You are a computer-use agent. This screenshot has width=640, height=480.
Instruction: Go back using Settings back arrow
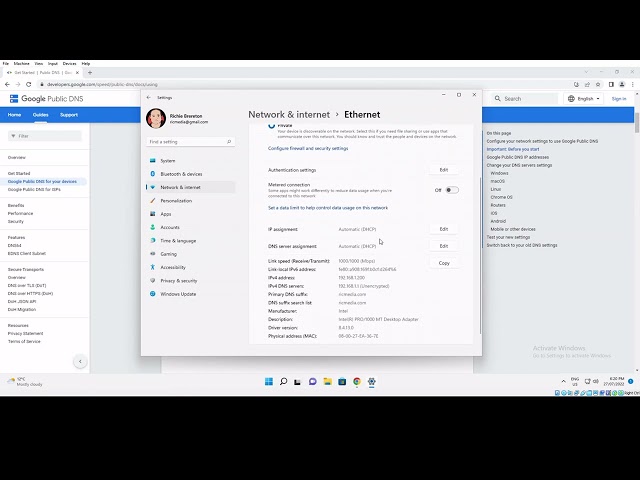[x=149, y=98]
